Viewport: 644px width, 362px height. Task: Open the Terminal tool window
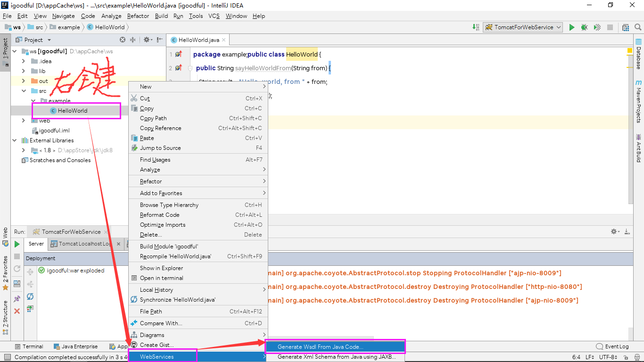click(29, 346)
